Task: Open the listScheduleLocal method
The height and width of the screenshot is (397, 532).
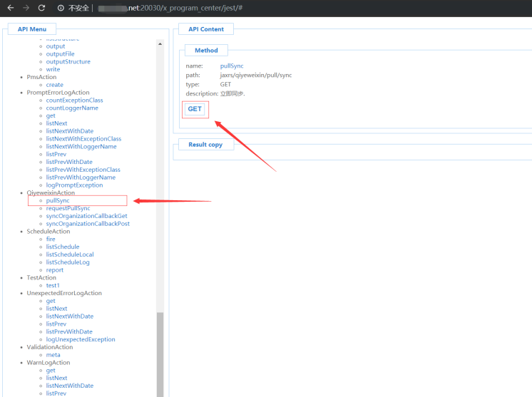Action: point(69,254)
